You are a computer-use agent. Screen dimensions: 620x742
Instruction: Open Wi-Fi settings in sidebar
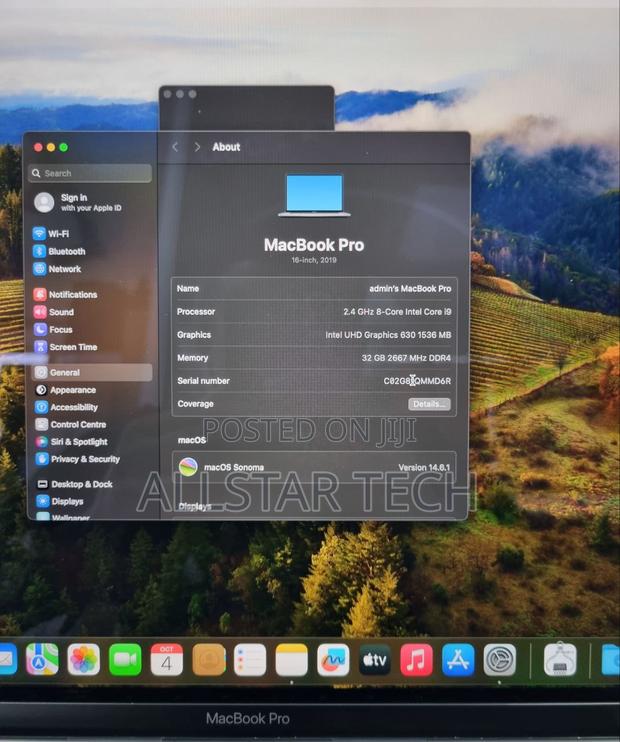coord(51,234)
